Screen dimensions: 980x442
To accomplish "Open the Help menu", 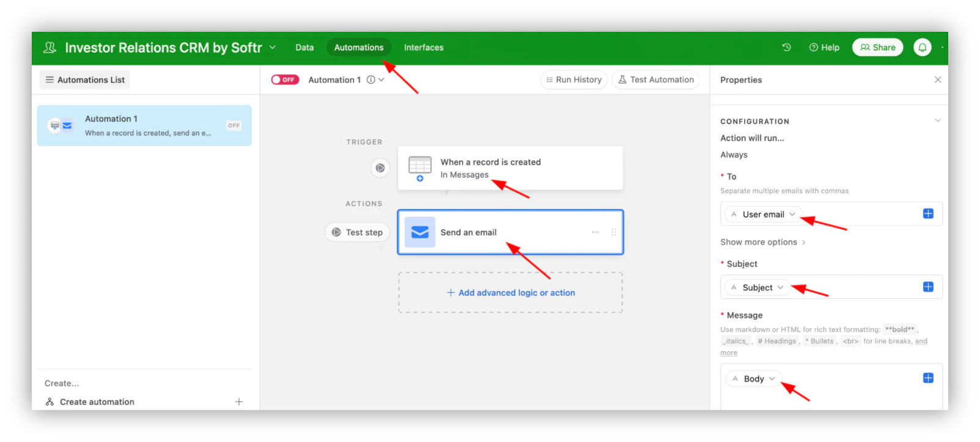I will [824, 47].
